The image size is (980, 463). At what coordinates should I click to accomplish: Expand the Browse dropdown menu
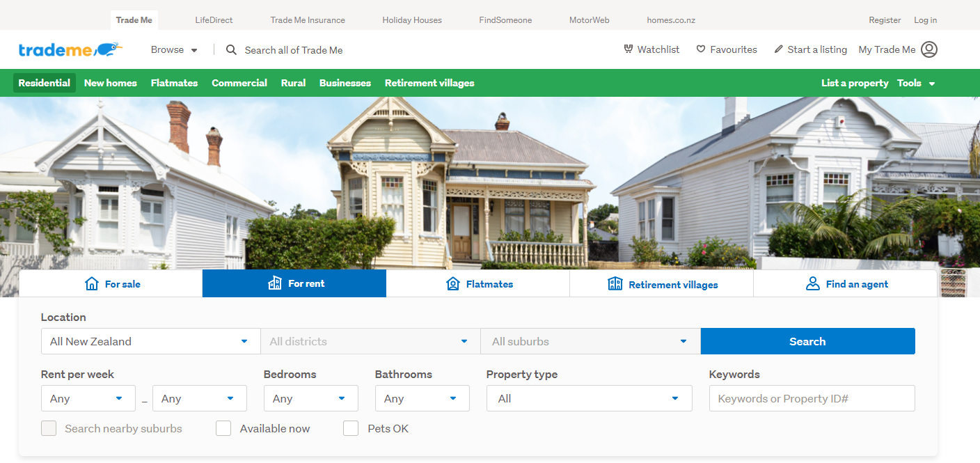click(x=174, y=49)
